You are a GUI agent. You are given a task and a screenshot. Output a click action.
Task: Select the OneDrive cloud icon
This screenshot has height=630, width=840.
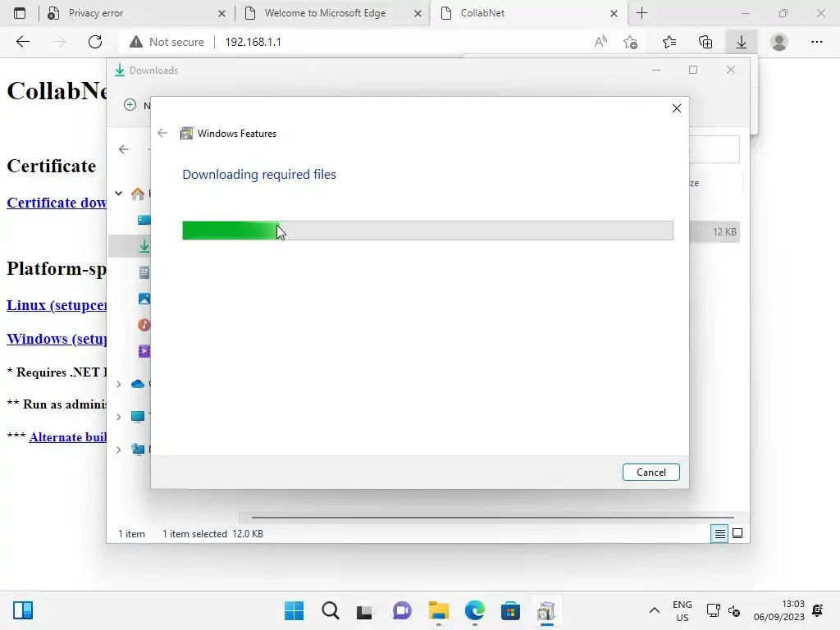(138, 384)
